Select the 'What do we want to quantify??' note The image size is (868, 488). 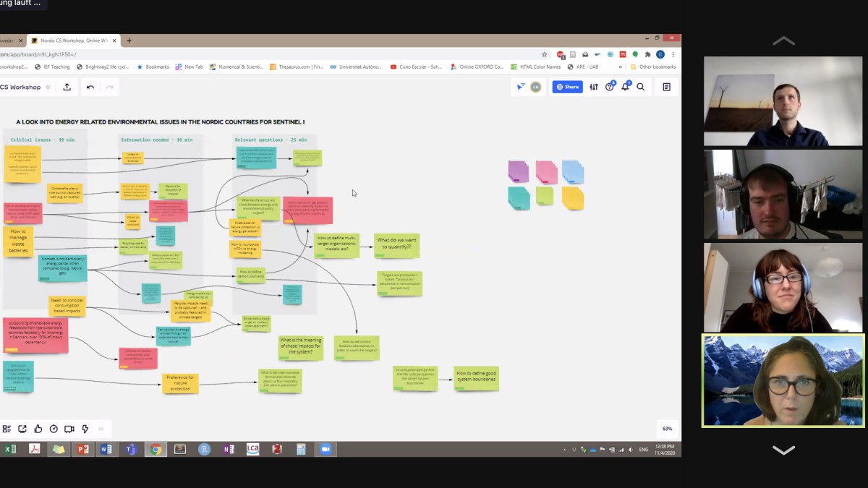[396, 247]
